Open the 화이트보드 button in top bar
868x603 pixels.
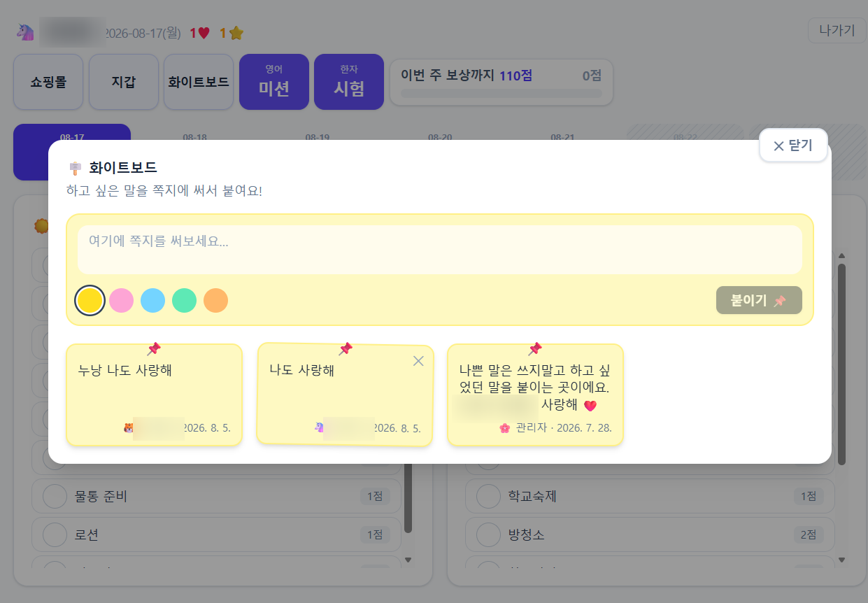(x=199, y=82)
